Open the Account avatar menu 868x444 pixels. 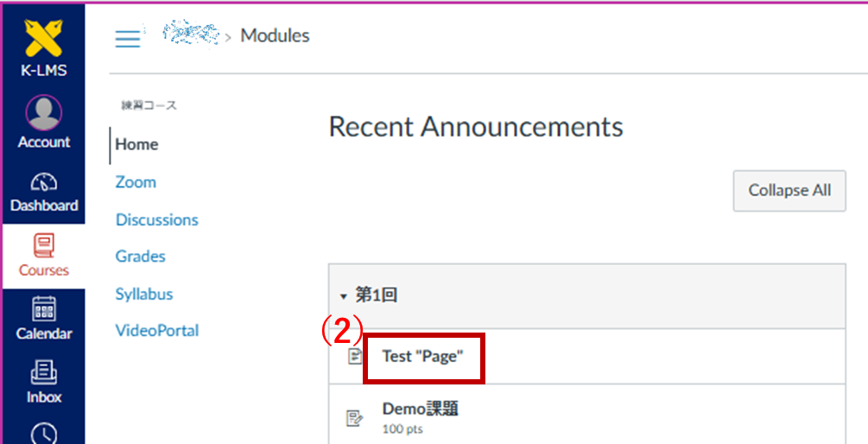point(43,114)
